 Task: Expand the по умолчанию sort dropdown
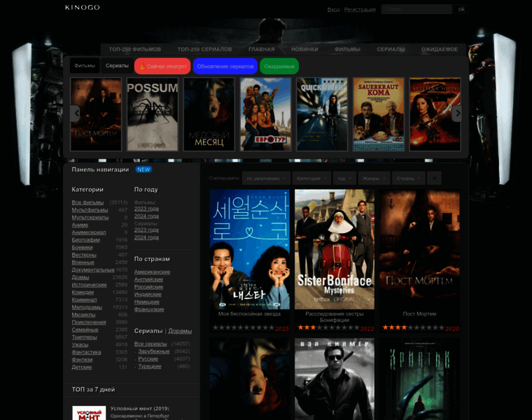(266, 178)
